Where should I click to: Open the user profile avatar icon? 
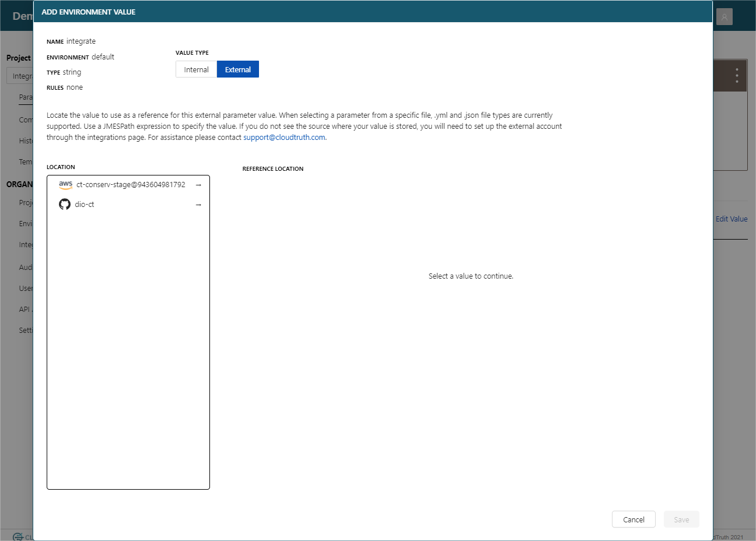724,17
